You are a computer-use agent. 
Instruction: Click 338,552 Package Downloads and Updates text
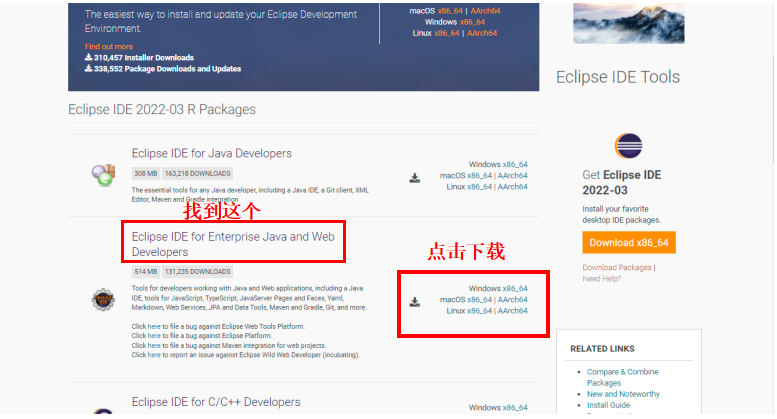click(x=167, y=69)
